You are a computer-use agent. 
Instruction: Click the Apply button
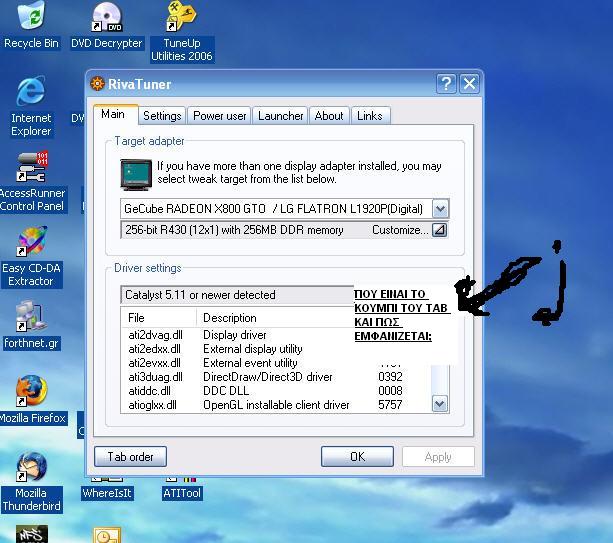pyautogui.click(x=438, y=457)
